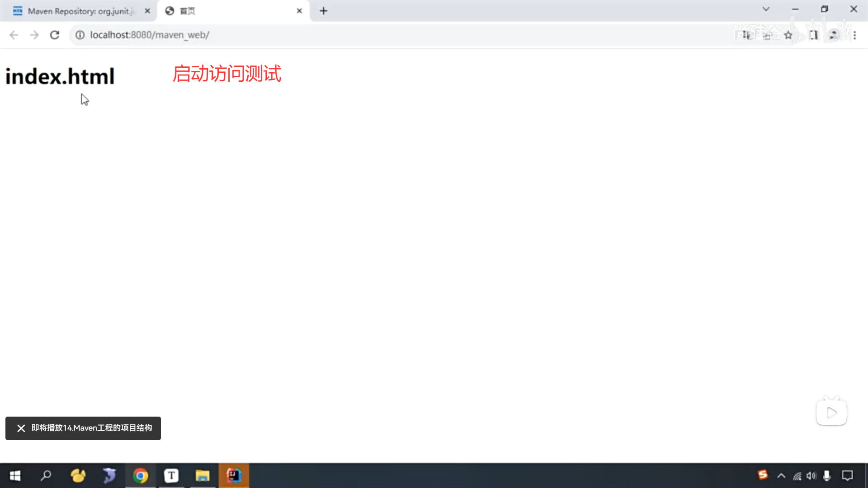
Task: Expand the hidden system tray icons
Action: (x=781, y=476)
